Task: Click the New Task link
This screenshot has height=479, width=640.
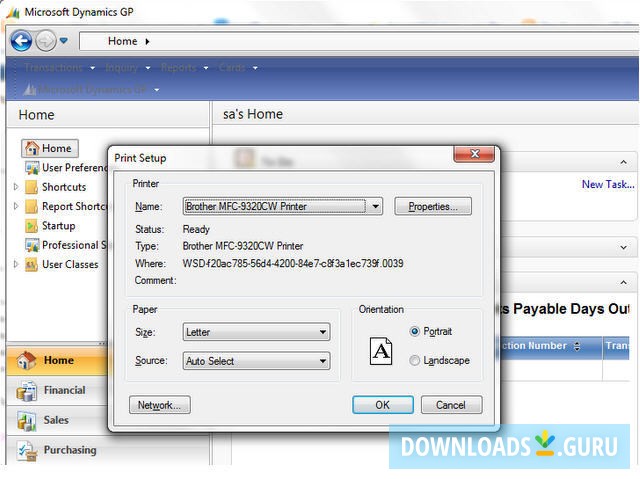Action: pos(607,184)
